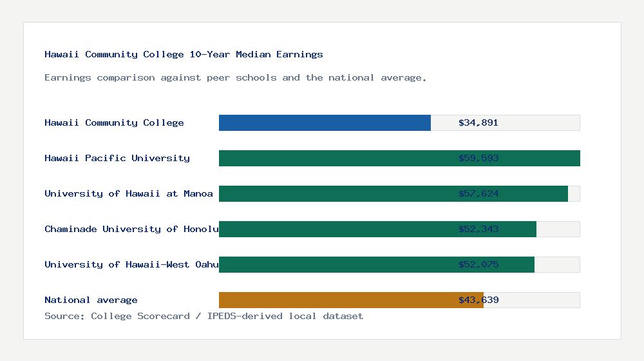Image resolution: width=644 pixels, height=361 pixels.
Task: Click the chart title 'Hawaii Community College 10-Year Median Earnings'
Action: point(184,54)
